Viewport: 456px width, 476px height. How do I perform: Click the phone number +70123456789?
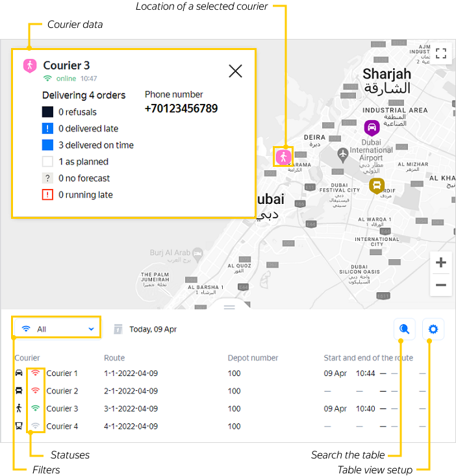coord(181,108)
